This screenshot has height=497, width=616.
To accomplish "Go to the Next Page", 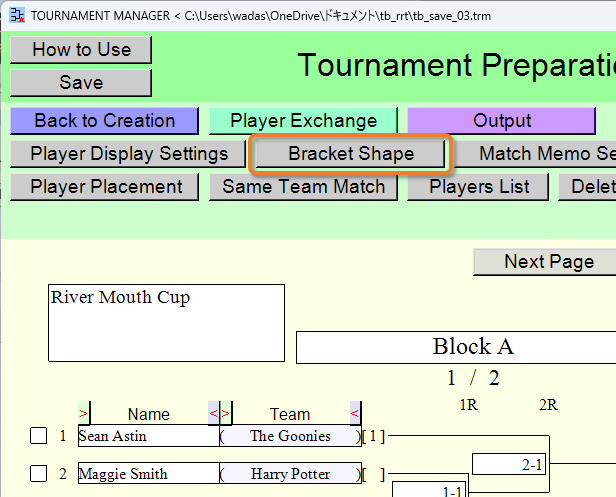I will pos(545,262).
